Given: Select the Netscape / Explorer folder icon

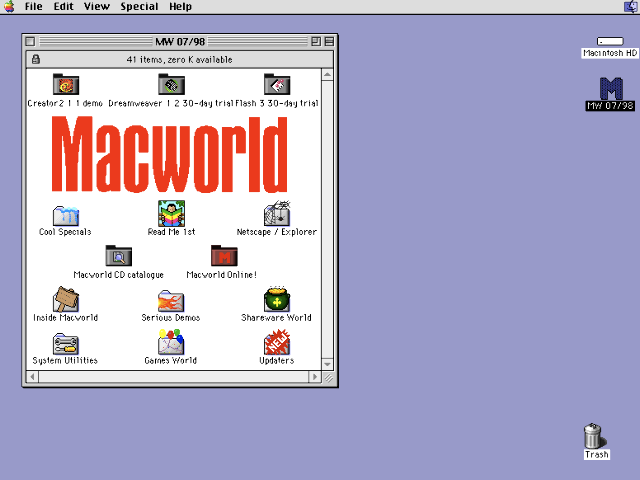Looking at the screenshot, I should (277, 213).
